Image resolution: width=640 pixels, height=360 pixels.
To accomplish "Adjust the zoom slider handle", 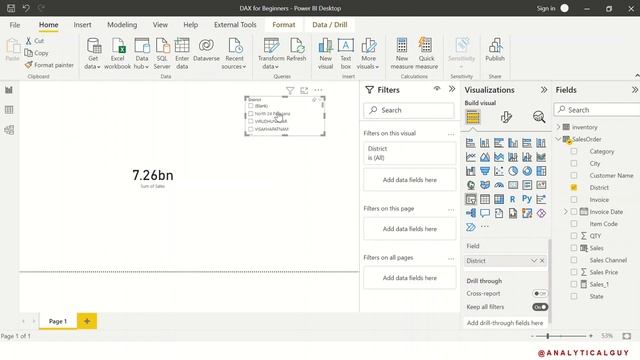I will pyautogui.click(x=547, y=336).
